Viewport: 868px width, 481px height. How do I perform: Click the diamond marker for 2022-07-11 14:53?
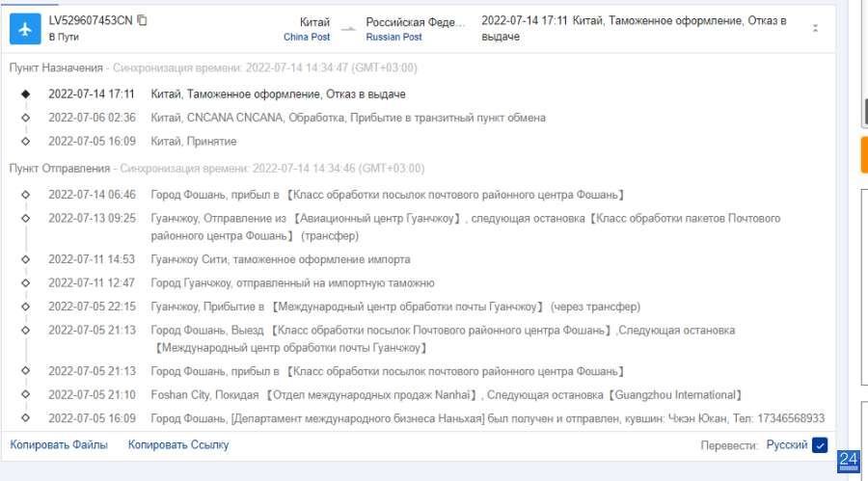pyautogui.click(x=25, y=259)
